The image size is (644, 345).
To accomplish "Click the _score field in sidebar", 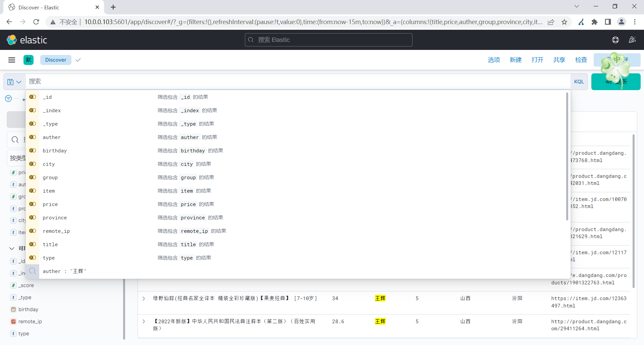I will (26, 285).
